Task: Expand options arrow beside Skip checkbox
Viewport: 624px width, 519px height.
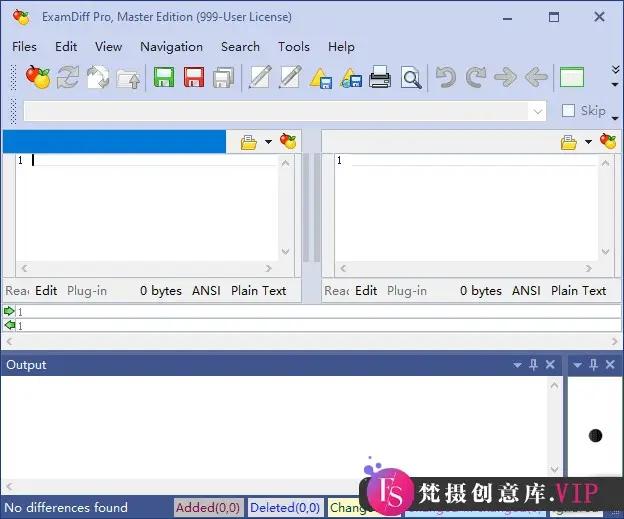Action: 615,118
